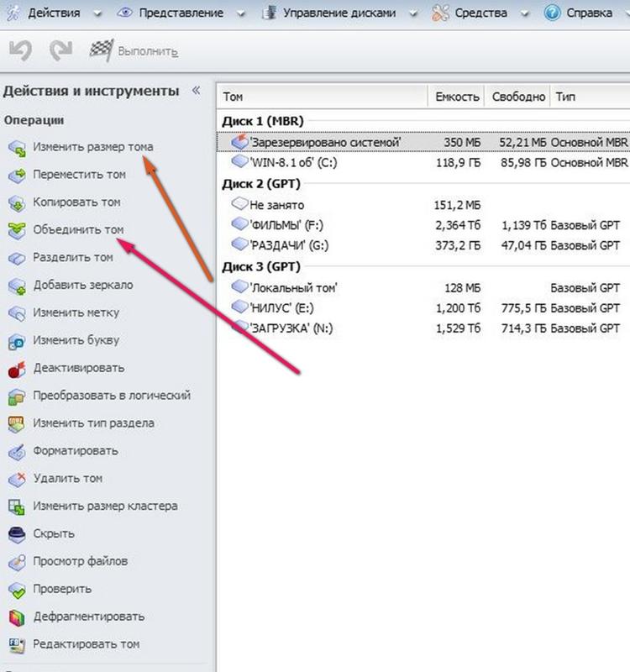The width and height of the screenshot is (630, 672).
Task: Click the Redo arrow in toolbar
Action: 60,50
